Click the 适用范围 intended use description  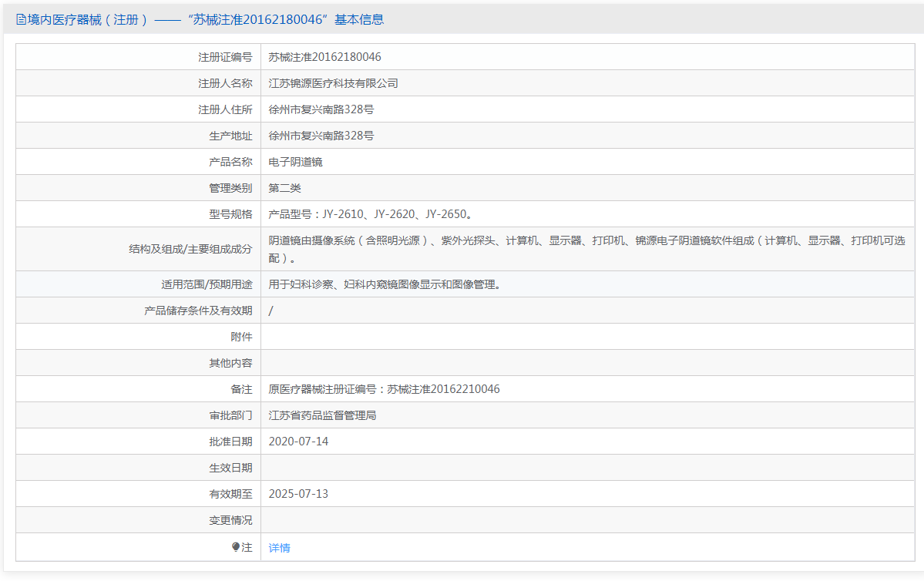pos(385,284)
